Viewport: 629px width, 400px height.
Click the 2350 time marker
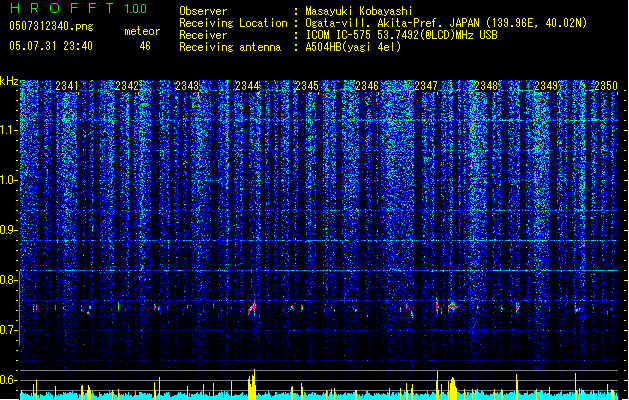[x=606, y=85]
